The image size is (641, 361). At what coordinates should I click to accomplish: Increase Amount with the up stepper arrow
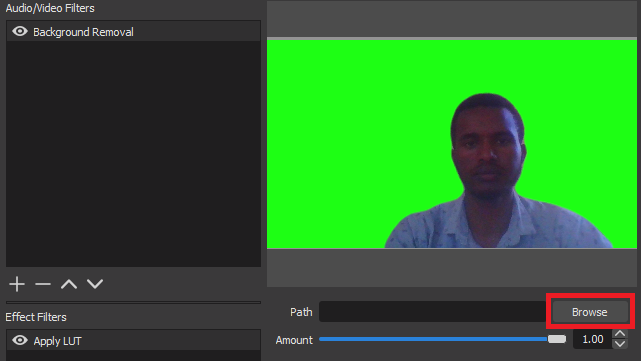tap(620, 334)
